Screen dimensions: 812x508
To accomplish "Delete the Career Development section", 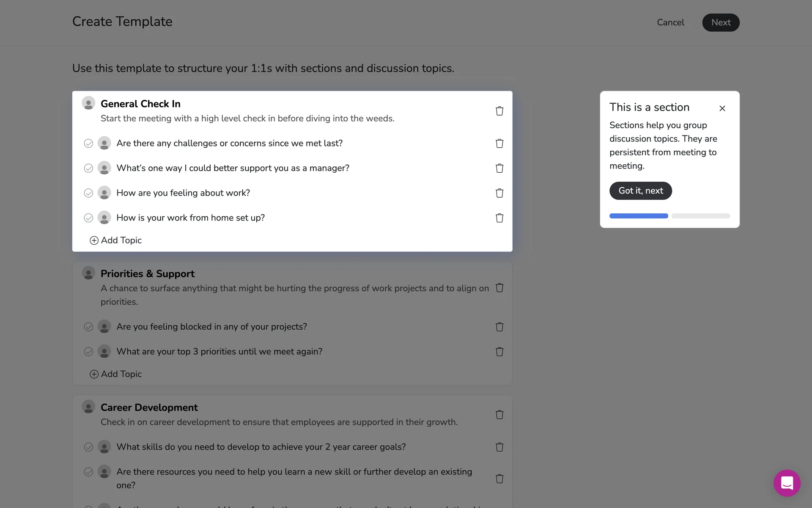I will (x=499, y=414).
